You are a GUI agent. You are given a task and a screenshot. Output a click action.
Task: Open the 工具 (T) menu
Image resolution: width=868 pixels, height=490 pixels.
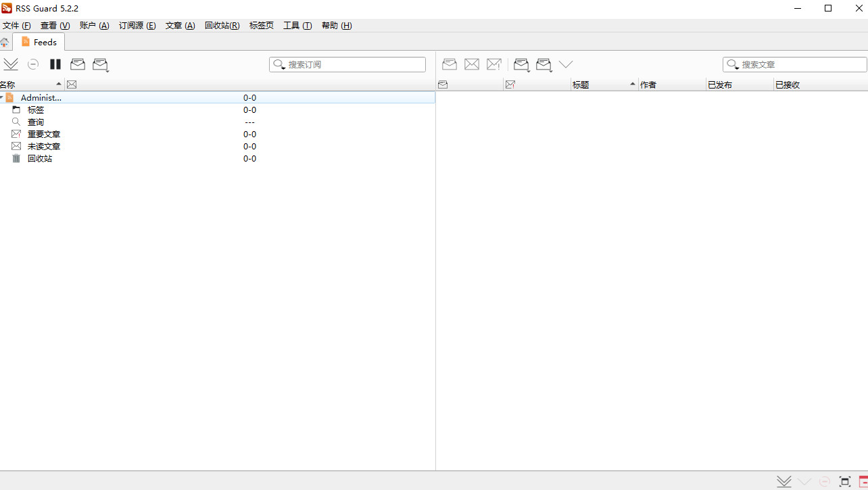pyautogui.click(x=297, y=26)
